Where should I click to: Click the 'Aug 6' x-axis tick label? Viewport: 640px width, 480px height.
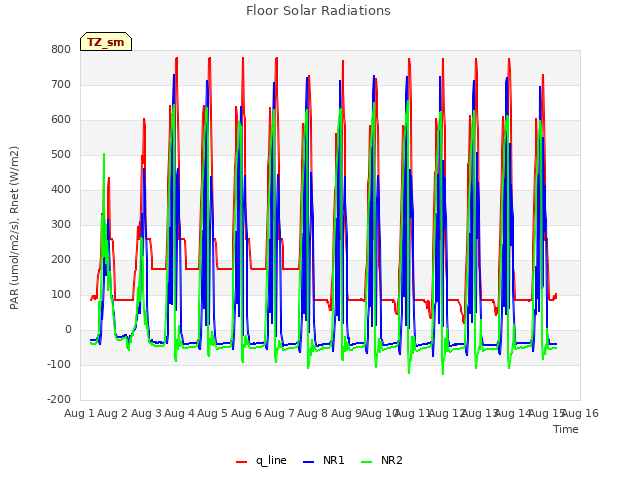pyautogui.click(x=246, y=413)
